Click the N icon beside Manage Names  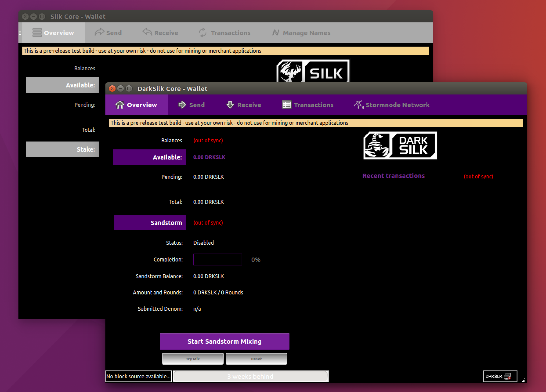pyautogui.click(x=276, y=33)
